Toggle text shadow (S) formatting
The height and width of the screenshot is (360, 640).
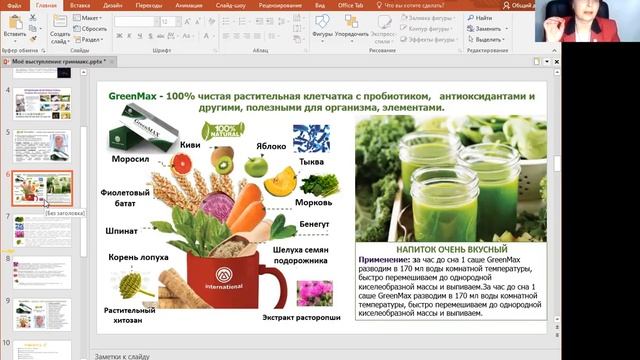(150, 36)
